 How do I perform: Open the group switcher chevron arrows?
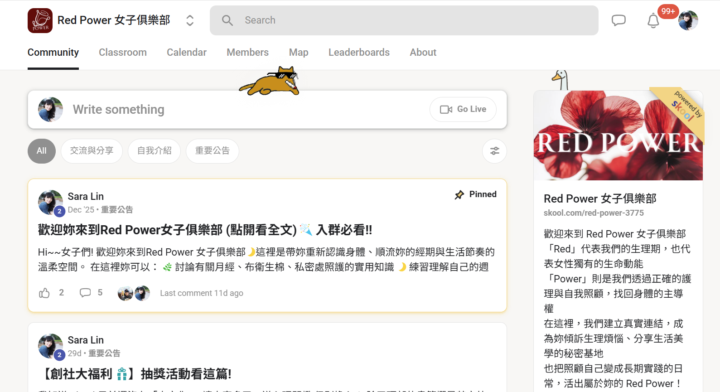coord(190,20)
